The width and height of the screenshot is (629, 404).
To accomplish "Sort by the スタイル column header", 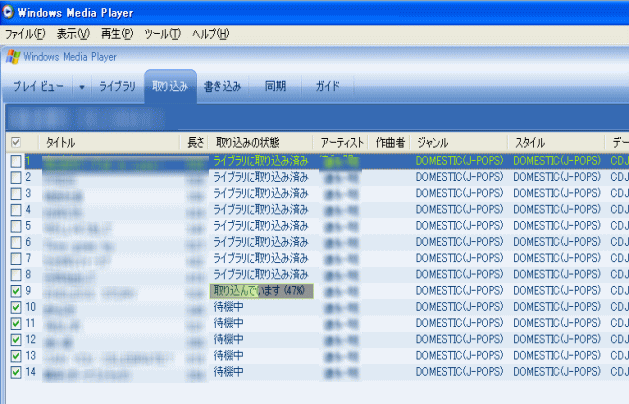I will (x=557, y=142).
